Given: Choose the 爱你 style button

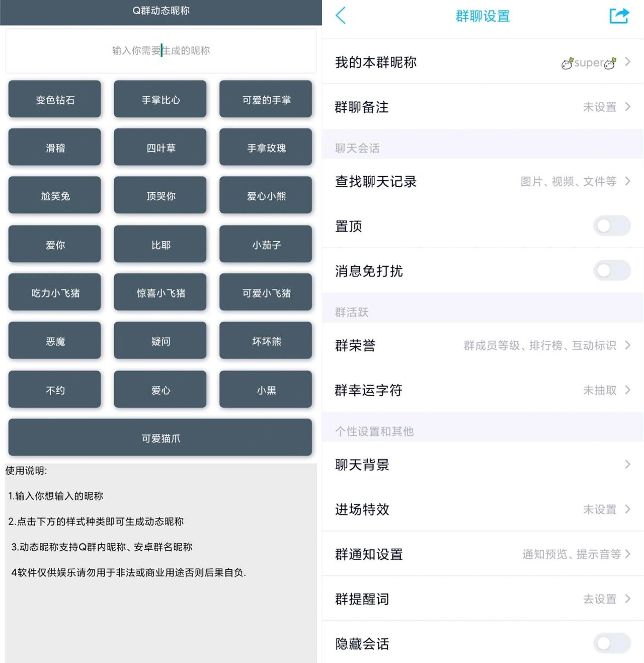Looking at the screenshot, I should pyautogui.click(x=55, y=245).
